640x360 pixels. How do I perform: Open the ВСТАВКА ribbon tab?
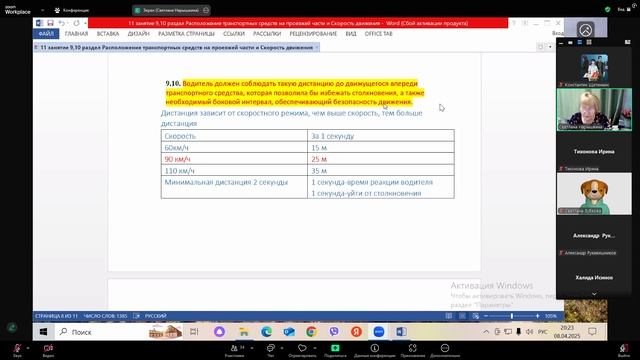click(x=108, y=34)
